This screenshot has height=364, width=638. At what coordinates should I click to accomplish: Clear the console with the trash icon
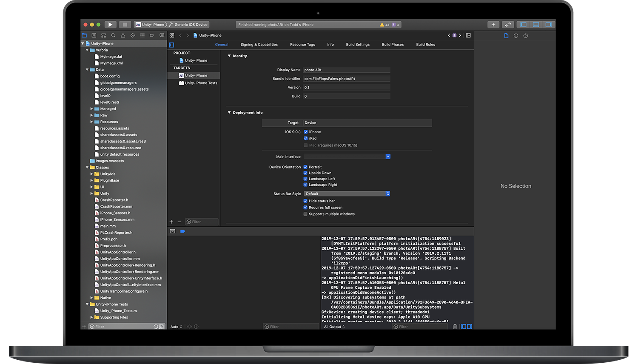tap(455, 327)
